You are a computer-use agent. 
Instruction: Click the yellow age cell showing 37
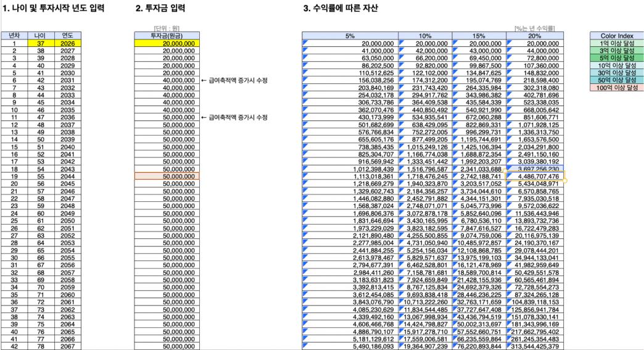pyautogui.click(x=40, y=44)
